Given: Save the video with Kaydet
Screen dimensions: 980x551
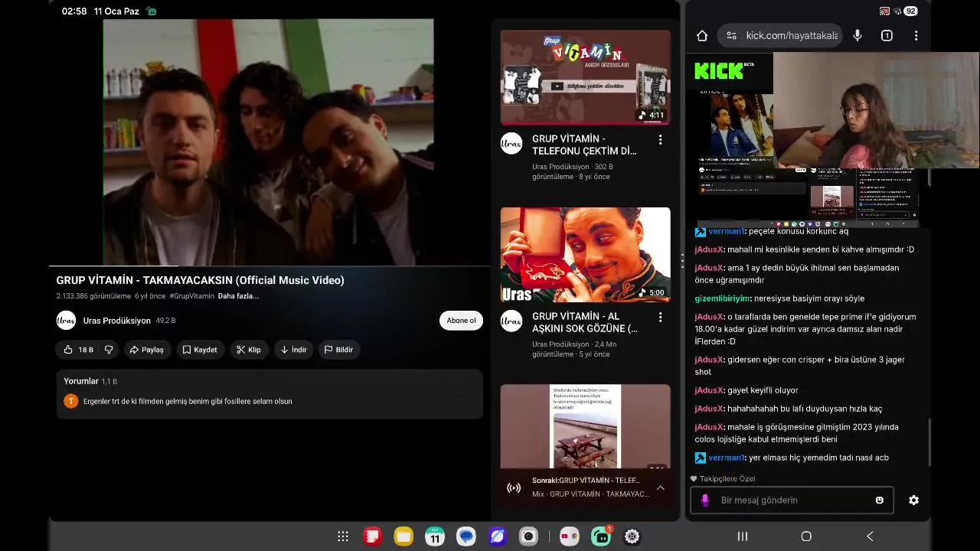Looking at the screenshot, I should [x=200, y=350].
